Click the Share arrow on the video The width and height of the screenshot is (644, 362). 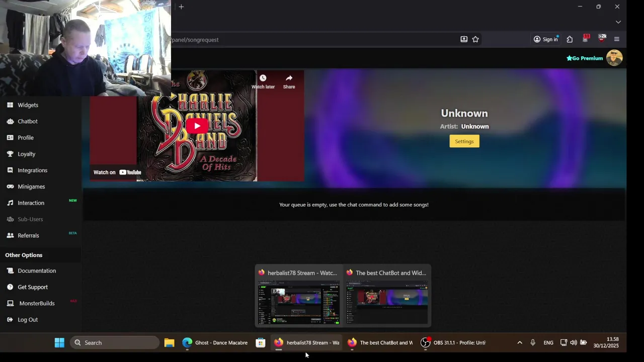(x=289, y=78)
